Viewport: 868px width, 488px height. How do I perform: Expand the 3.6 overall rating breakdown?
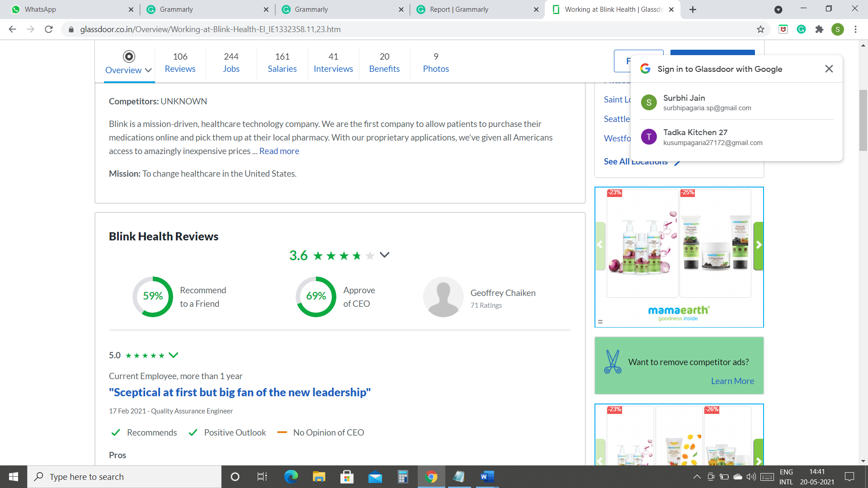click(384, 255)
